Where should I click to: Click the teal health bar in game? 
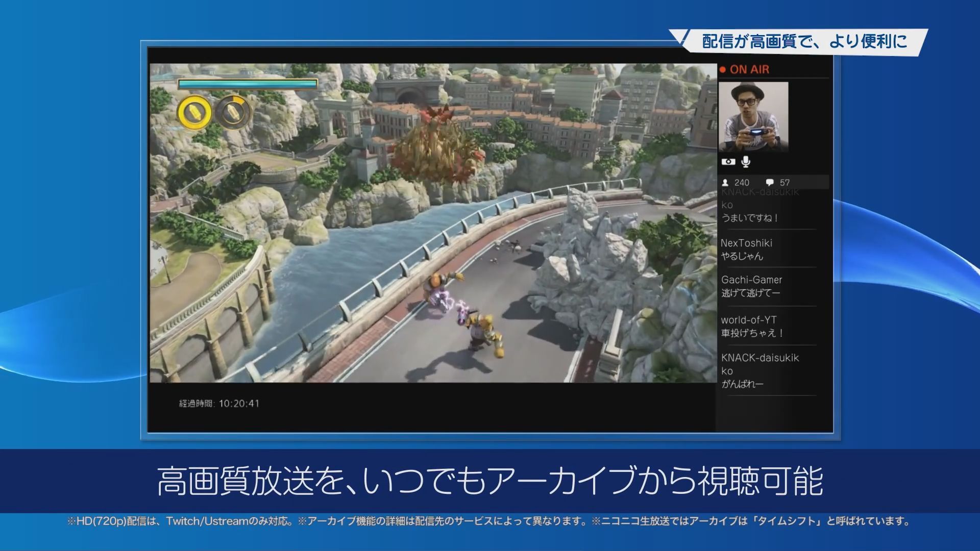coord(248,84)
